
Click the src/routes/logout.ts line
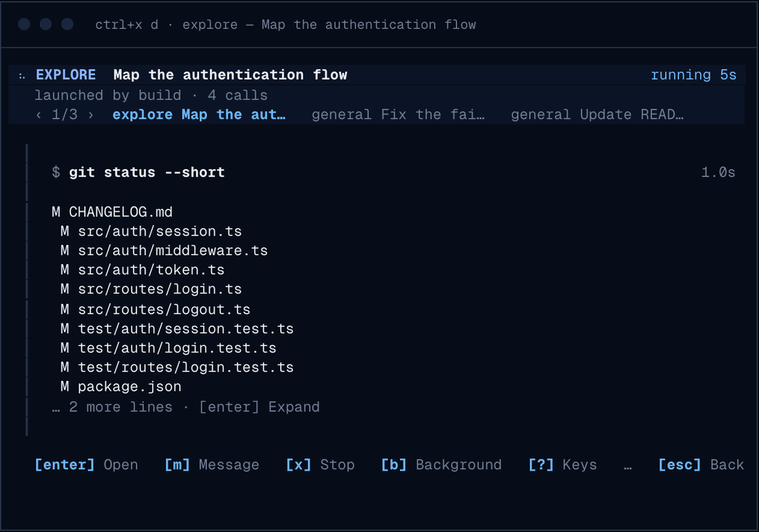155,310
